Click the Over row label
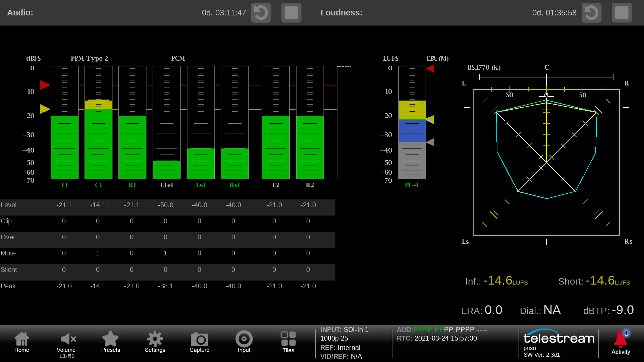 coord(8,237)
